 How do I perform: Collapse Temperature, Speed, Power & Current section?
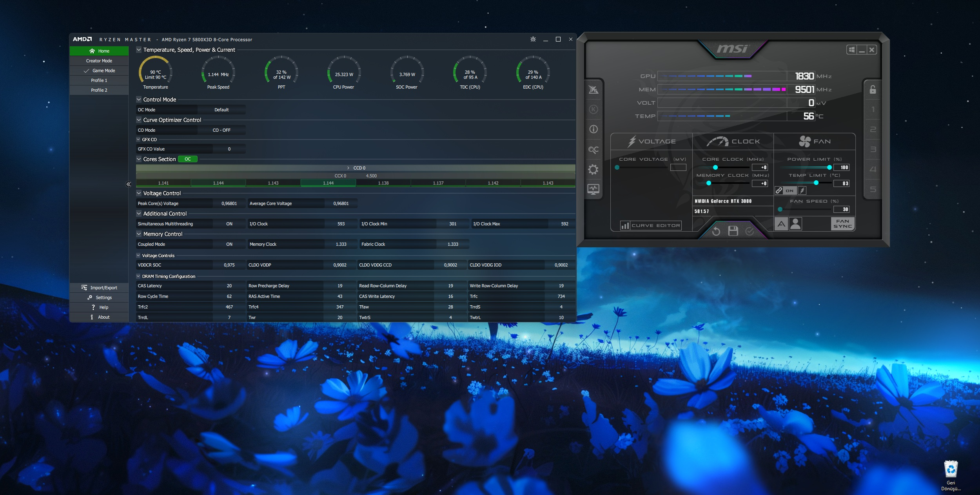click(x=139, y=50)
